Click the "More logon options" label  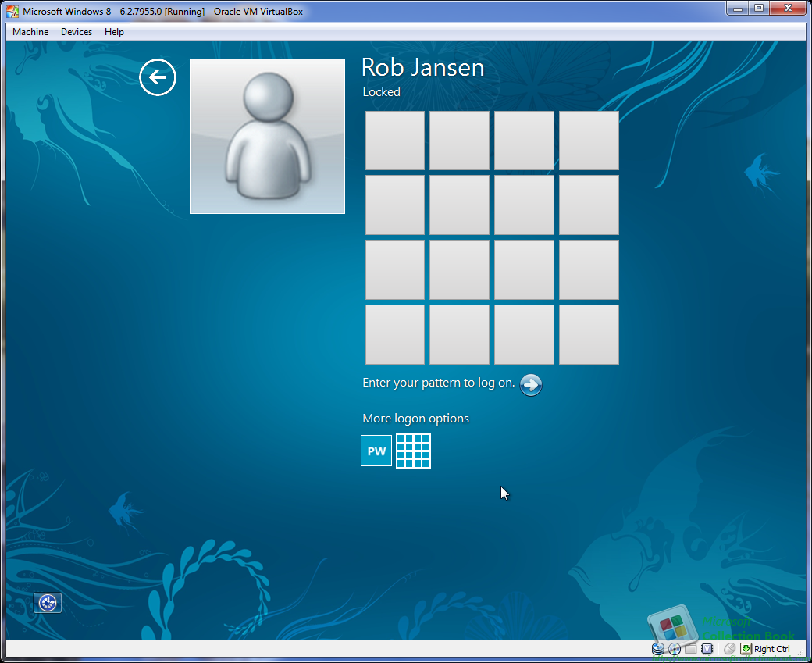point(416,419)
